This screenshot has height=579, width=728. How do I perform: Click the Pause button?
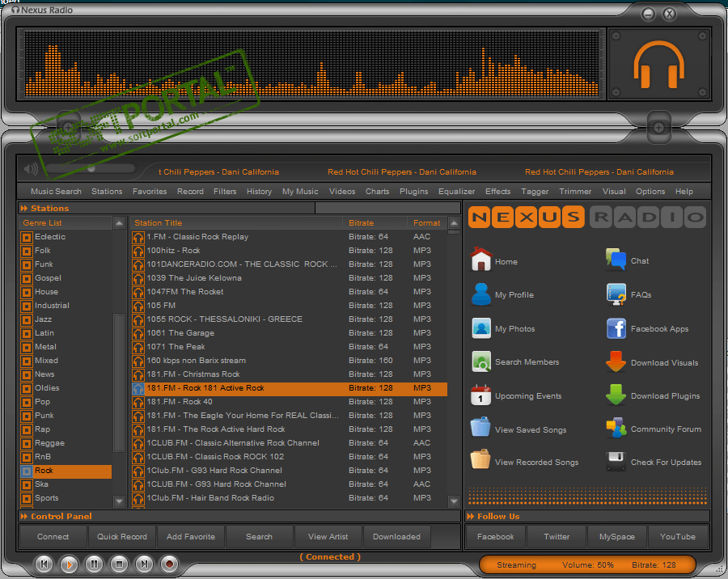[95, 564]
